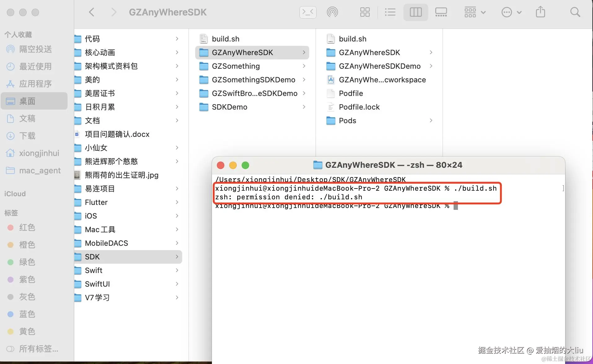
Task: Select 桌面 in sidebar
Action: click(34, 101)
